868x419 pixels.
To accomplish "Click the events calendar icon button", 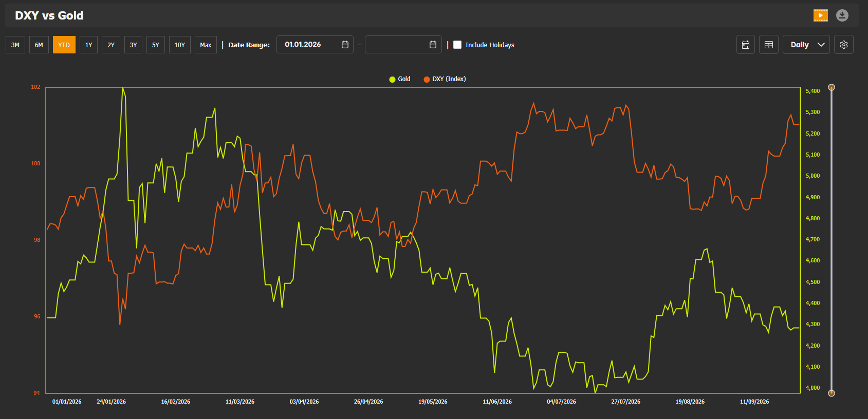I will pos(746,45).
